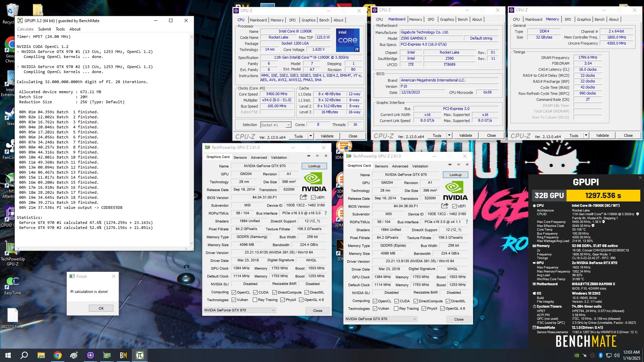Close the BenchMate GPUPI result overlay panel
Screen dimensions: 644x362
[640, 178]
